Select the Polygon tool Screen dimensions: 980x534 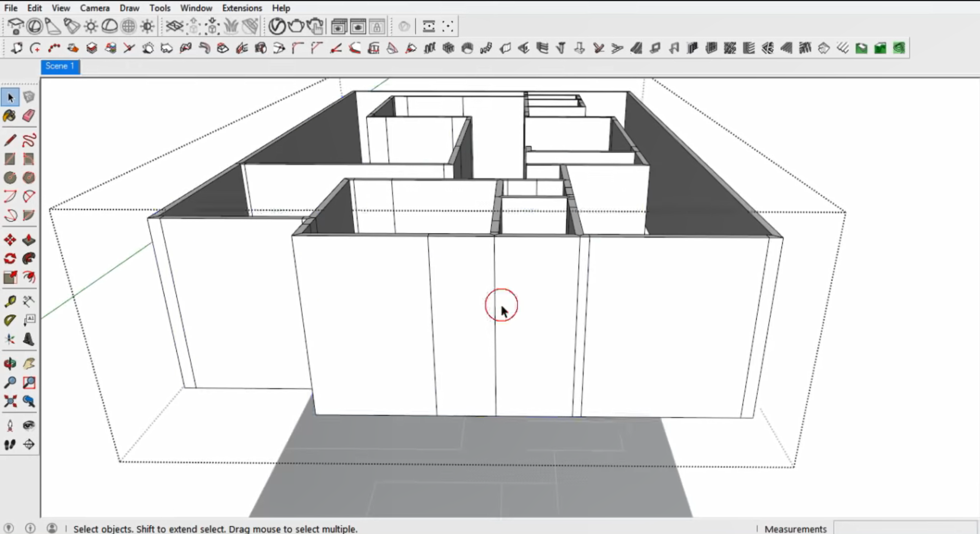click(x=29, y=178)
